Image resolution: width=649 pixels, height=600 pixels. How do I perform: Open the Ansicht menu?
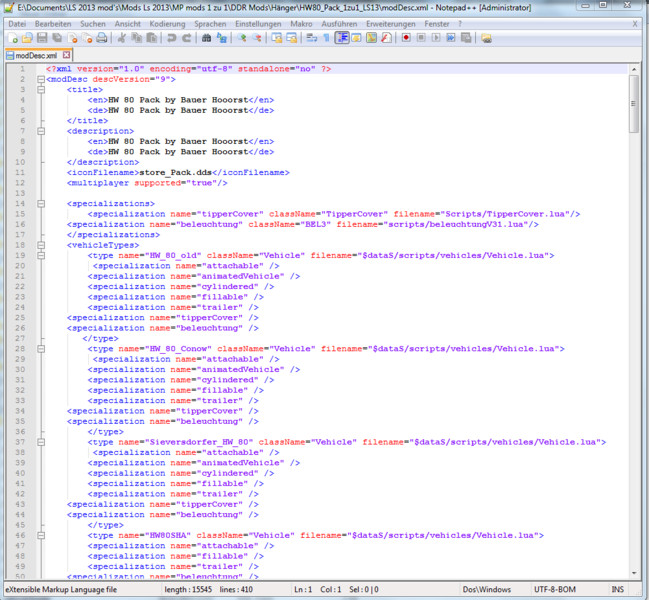pos(127,24)
